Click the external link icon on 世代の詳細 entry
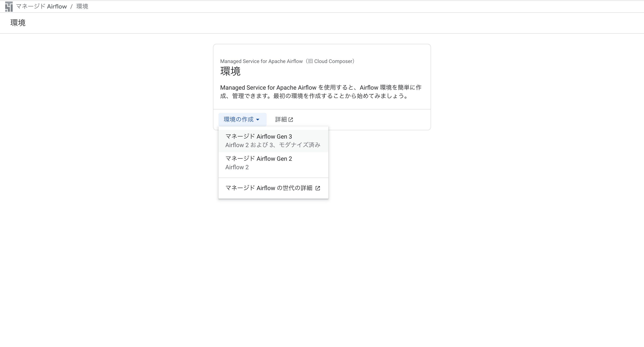The width and height of the screenshot is (644, 347). tap(318, 188)
